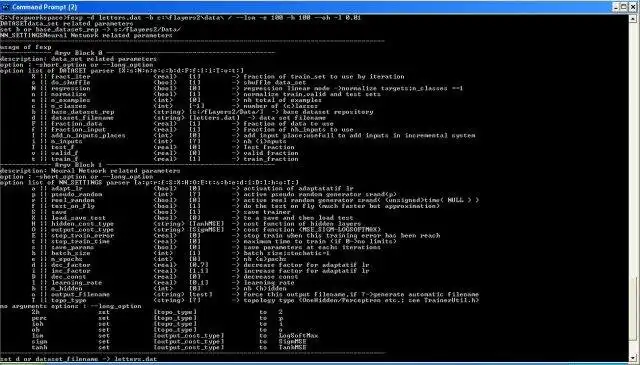The height and width of the screenshot is (365, 640).
Task: Click the 'Argv Block 1' header
Action: (78, 165)
